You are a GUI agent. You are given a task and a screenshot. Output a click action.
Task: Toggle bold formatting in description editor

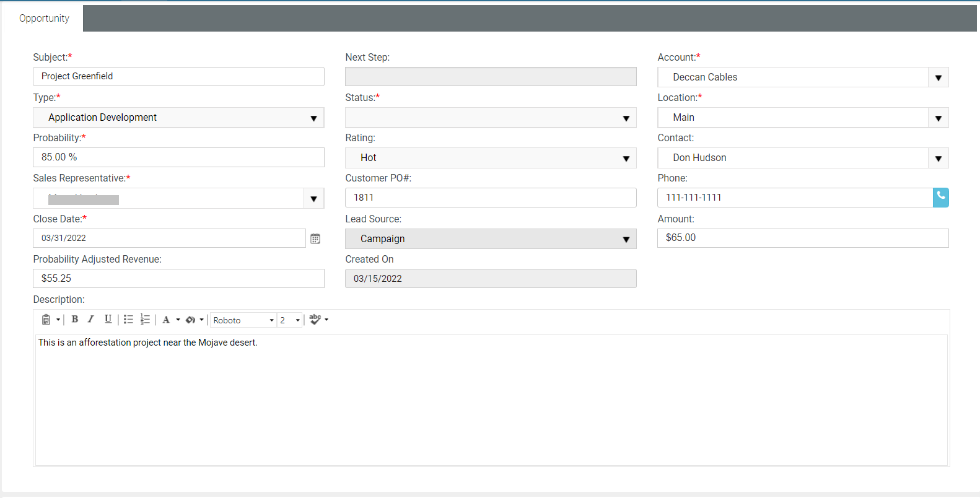[x=74, y=319]
